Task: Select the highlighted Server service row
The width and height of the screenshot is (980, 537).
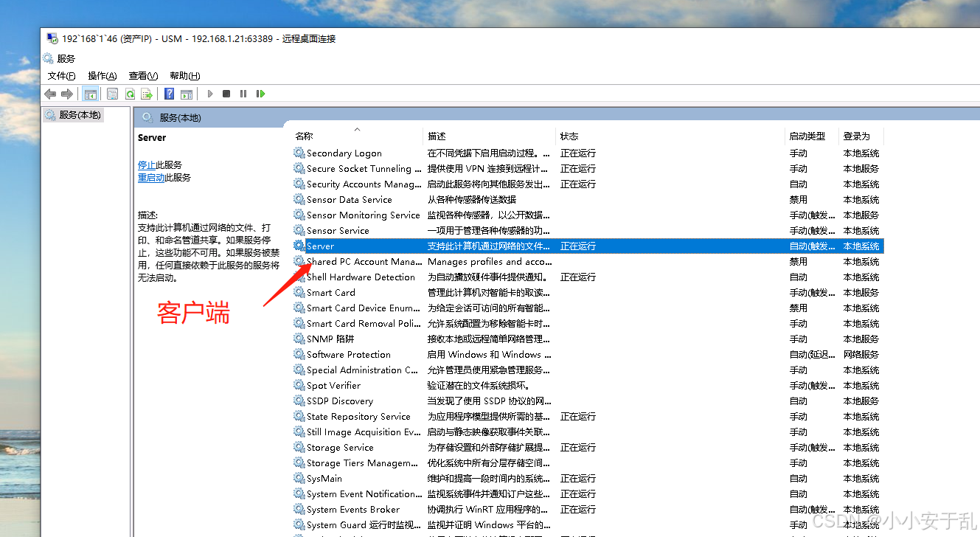Action: [x=588, y=246]
